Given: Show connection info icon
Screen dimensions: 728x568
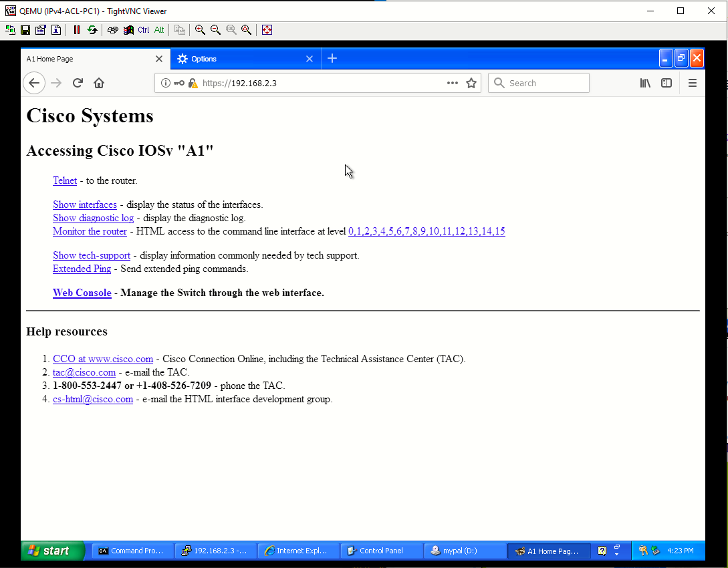Looking at the screenshot, I should pyautogui.click(x=56, y=30).
